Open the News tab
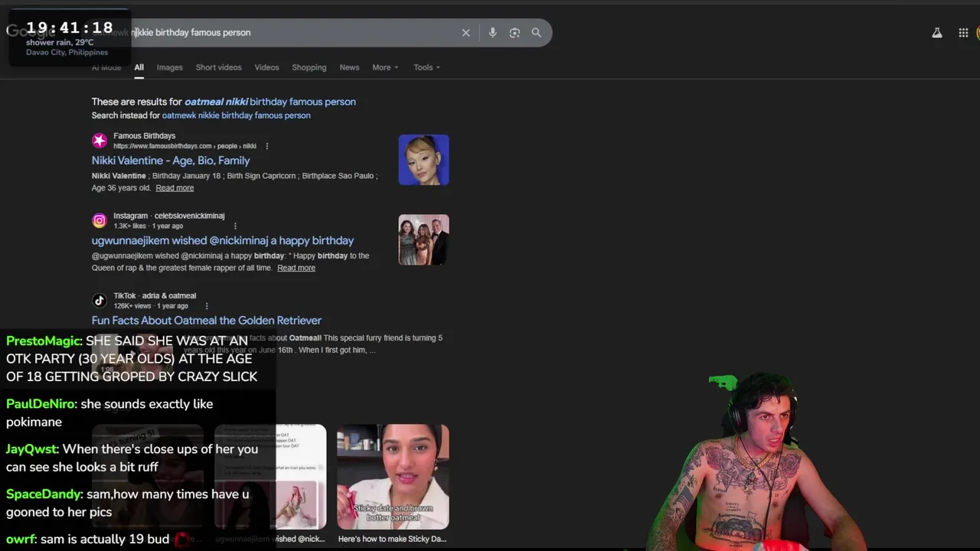The width and height of the screenshot is (980, 551). pyautogui.click(x=349, y=67)
